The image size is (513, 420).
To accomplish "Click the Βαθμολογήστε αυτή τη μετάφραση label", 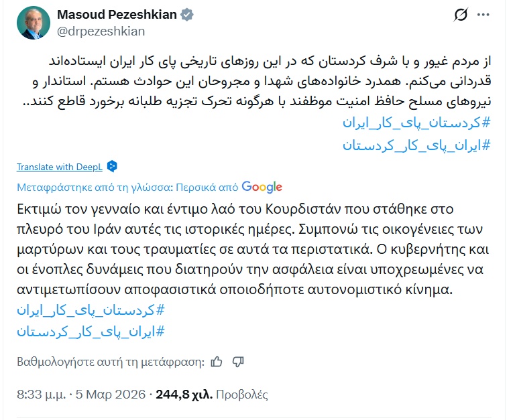I will click(111, 362).
